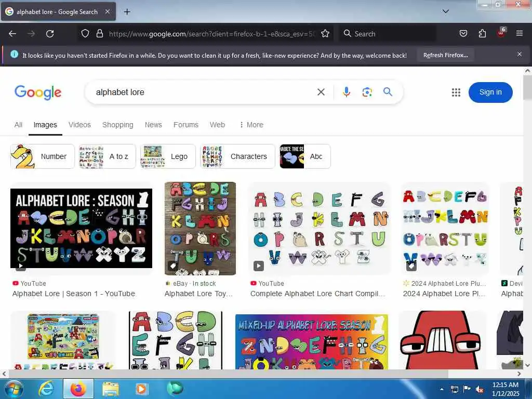Select the Characters filter chip
The image size is (532, 399).
(x=237, y=156)
